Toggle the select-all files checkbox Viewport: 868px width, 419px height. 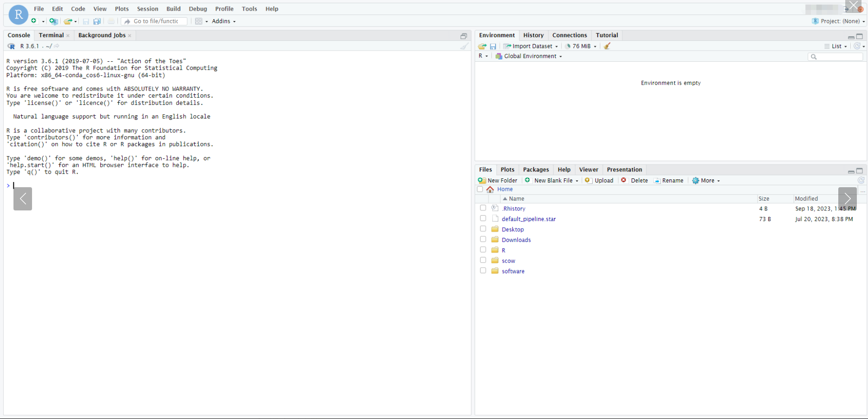480,190
